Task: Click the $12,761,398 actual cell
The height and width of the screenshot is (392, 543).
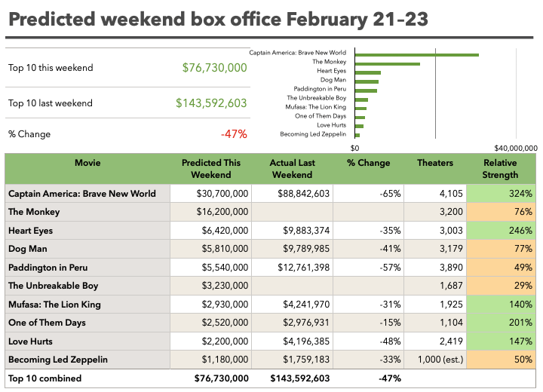Action: [293, 268]
